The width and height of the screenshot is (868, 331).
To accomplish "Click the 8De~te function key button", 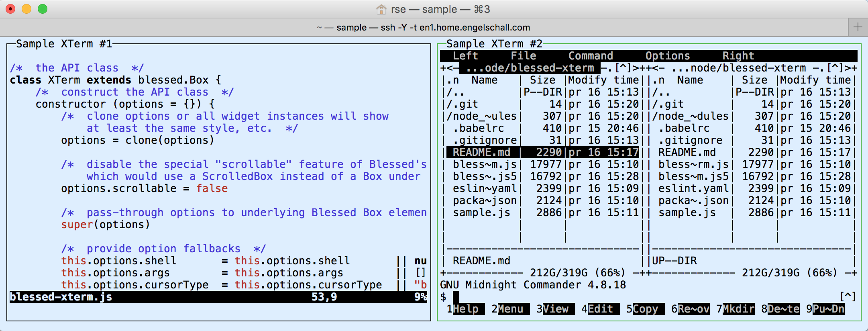I will [x=780, y=309].
